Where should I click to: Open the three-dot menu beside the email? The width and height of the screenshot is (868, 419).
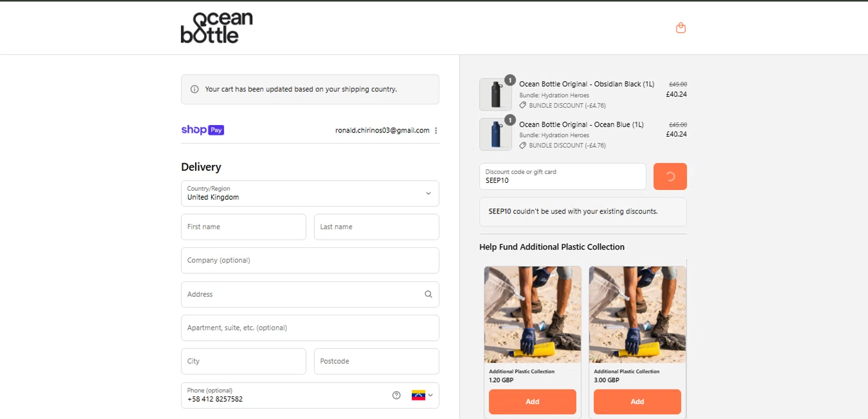pyautogui.click(x=436, y=131)
